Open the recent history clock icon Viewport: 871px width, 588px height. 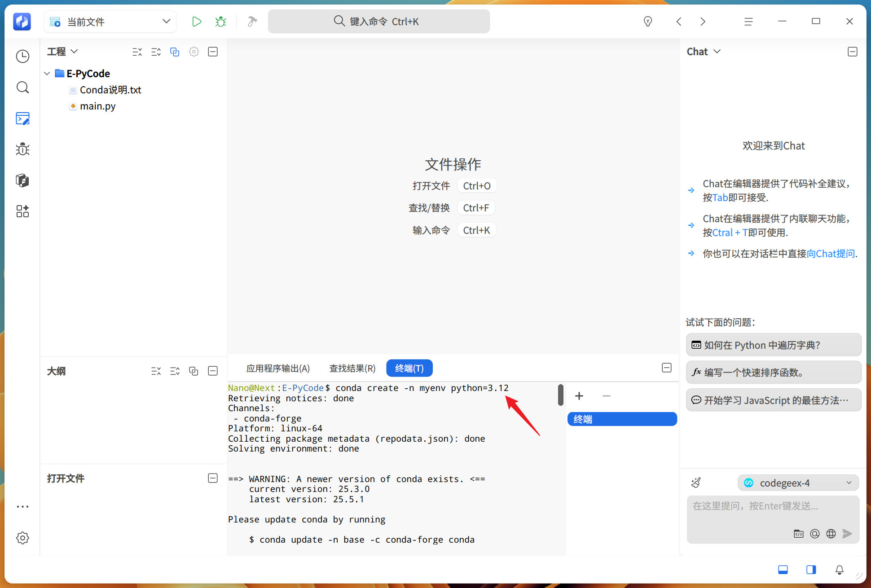click(x=22, y=56)
